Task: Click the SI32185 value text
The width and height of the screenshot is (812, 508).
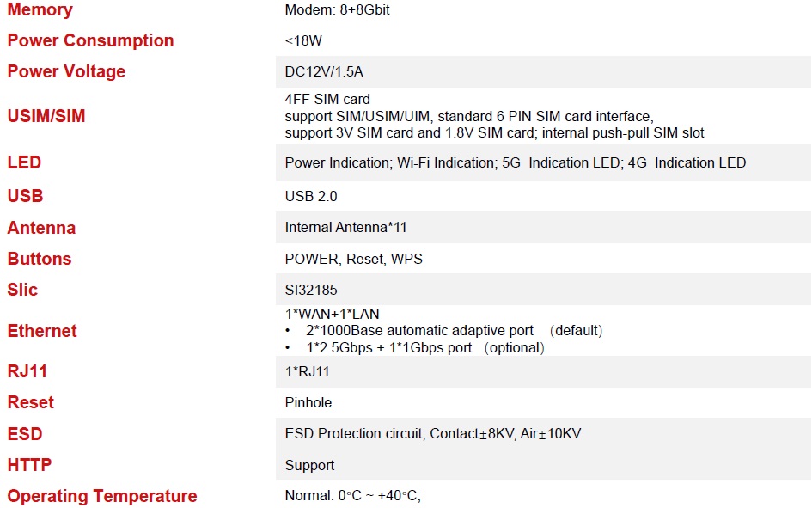Action: tap(311, 291)
